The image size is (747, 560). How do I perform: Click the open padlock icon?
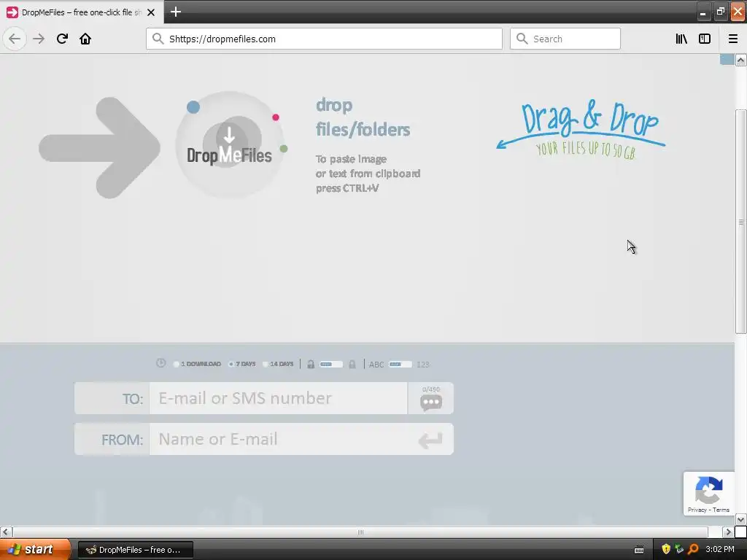pyautogui.click(x=311, y=365)
